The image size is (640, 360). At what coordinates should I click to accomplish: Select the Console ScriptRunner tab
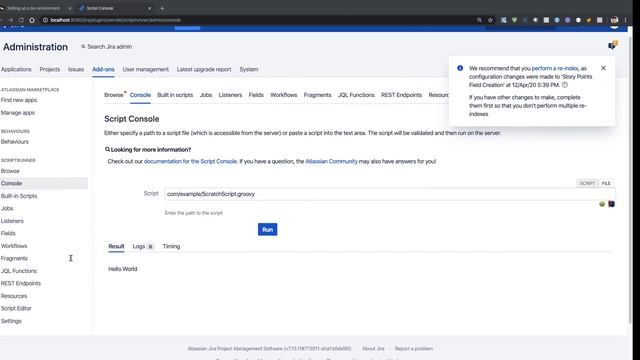(x=140, y=95)
